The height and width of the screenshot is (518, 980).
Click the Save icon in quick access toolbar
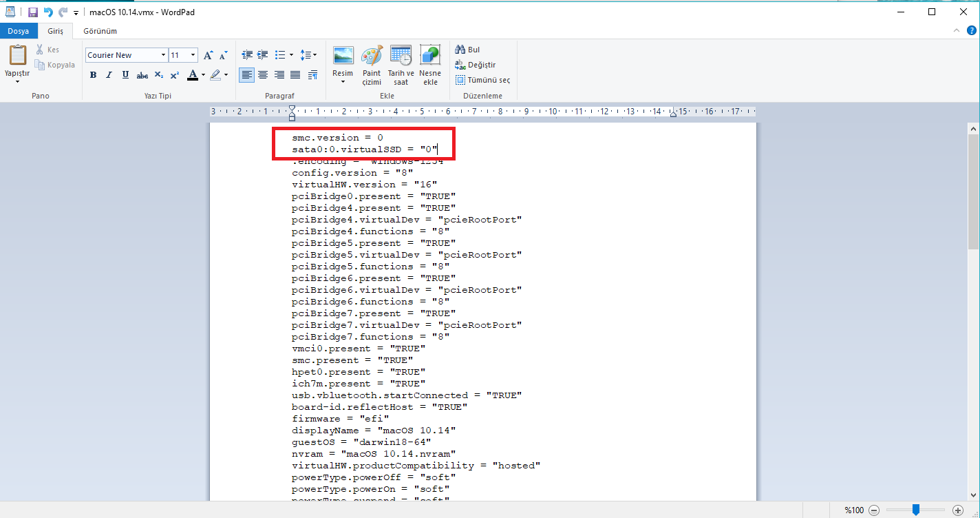[33, 12]
